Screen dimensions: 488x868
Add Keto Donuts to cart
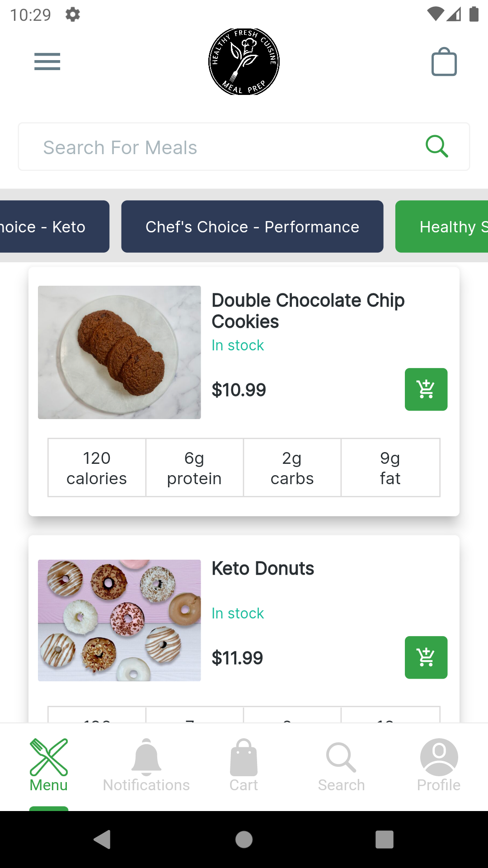click(x=426, y=657)
